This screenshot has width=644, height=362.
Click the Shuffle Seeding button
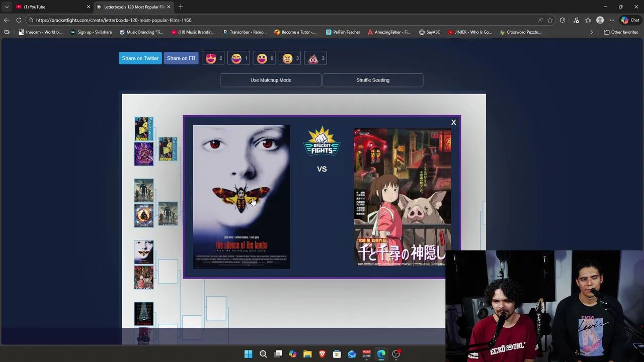tap(373, 80)
